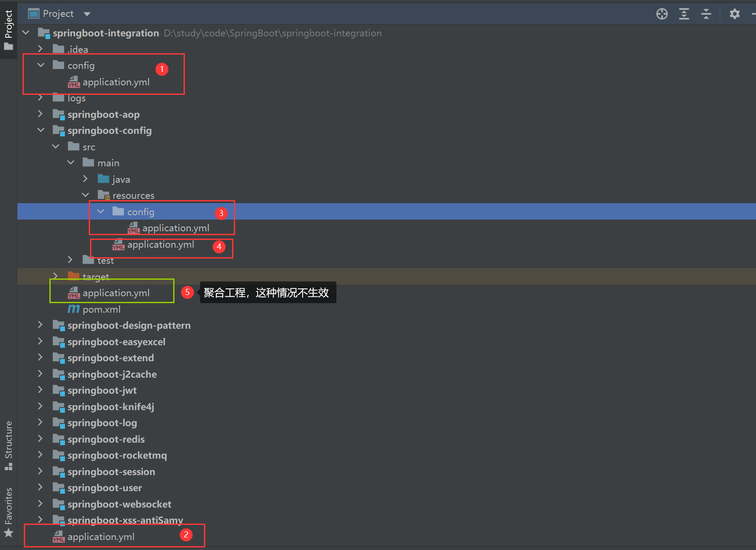
Task: Click the test folder name
Action: [x=106, y=260]
